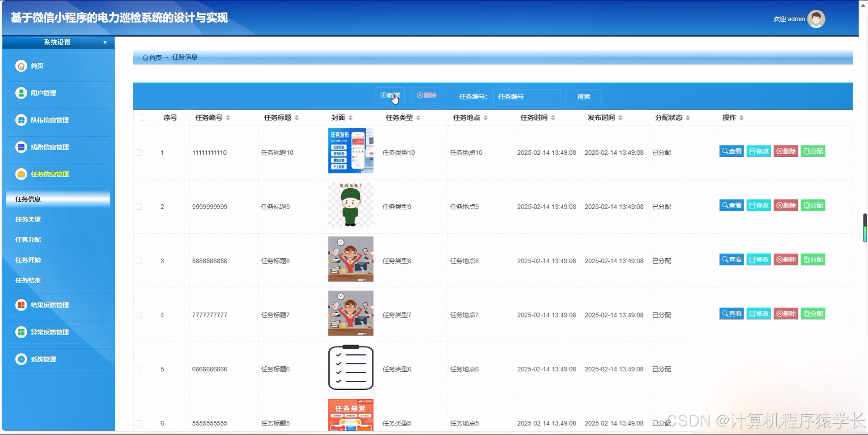Image resolution: width=868 pixels, height=435 pixels.
Task: Delete task 9999999999 row
Action: pyautogui.click(x=786, y=205)
